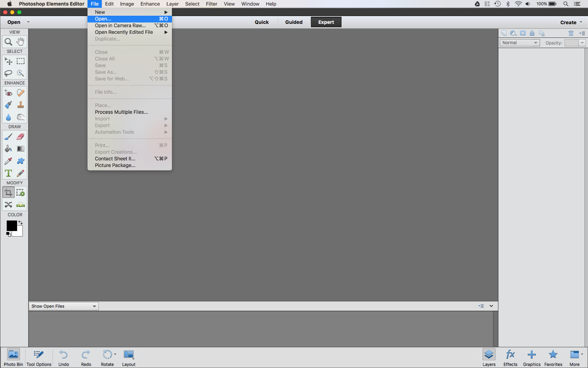Select the Zoom tool

8,42
